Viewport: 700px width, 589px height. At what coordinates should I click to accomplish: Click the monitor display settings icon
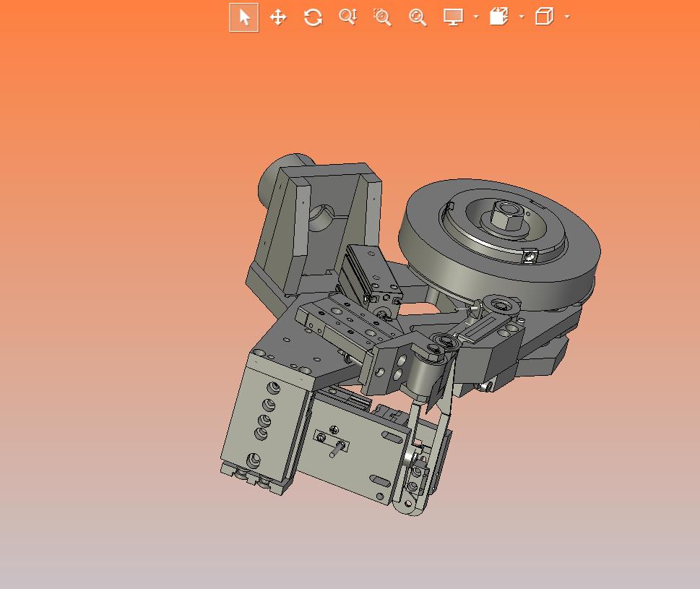[x=453, y=17]
